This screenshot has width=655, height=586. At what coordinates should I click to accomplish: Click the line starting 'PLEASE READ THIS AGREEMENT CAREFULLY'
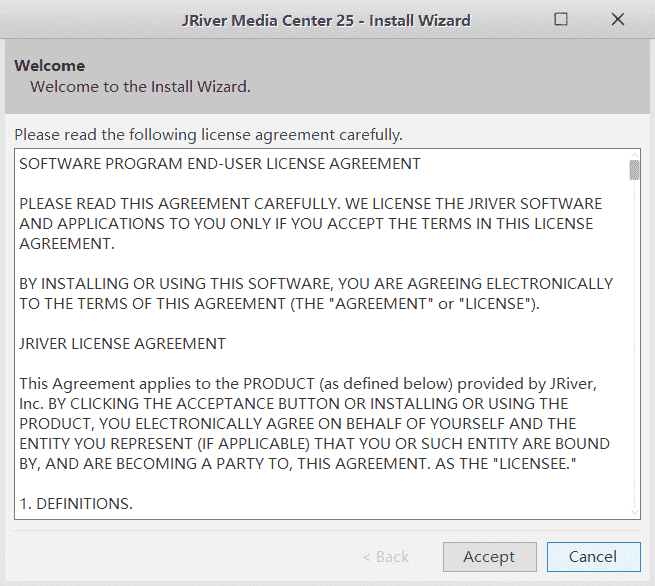(x=310, y=204)
